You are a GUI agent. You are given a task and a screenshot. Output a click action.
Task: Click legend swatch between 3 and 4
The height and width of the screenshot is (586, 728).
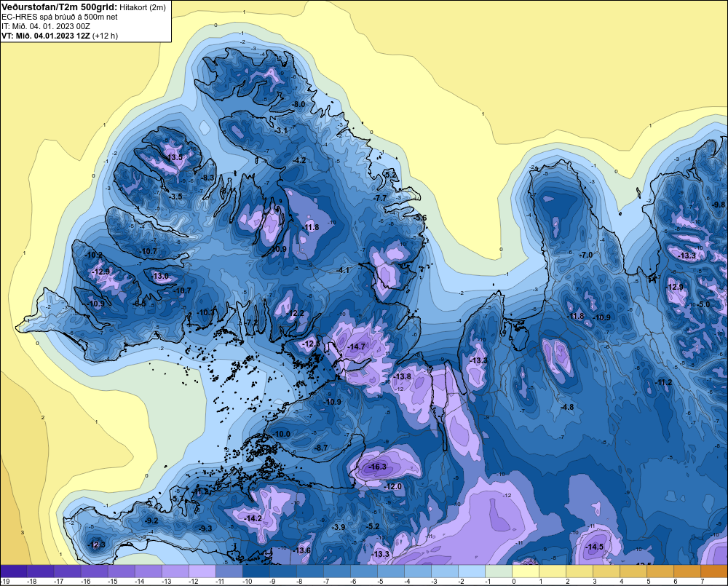click(x=606, y=571)
